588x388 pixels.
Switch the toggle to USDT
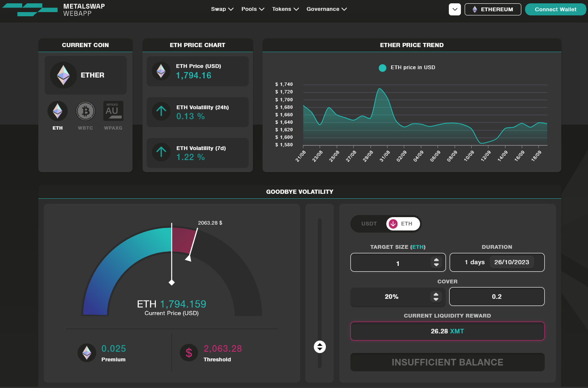point(369,224)
